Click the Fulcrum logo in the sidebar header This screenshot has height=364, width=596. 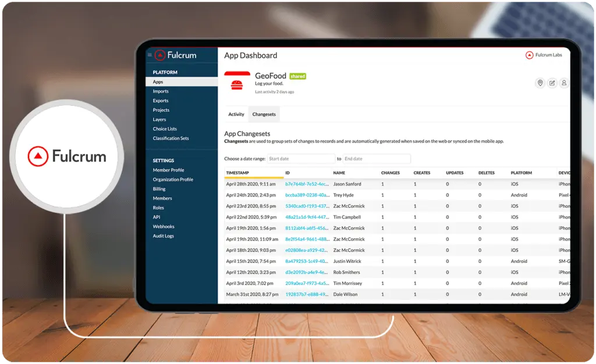[176, 55]
